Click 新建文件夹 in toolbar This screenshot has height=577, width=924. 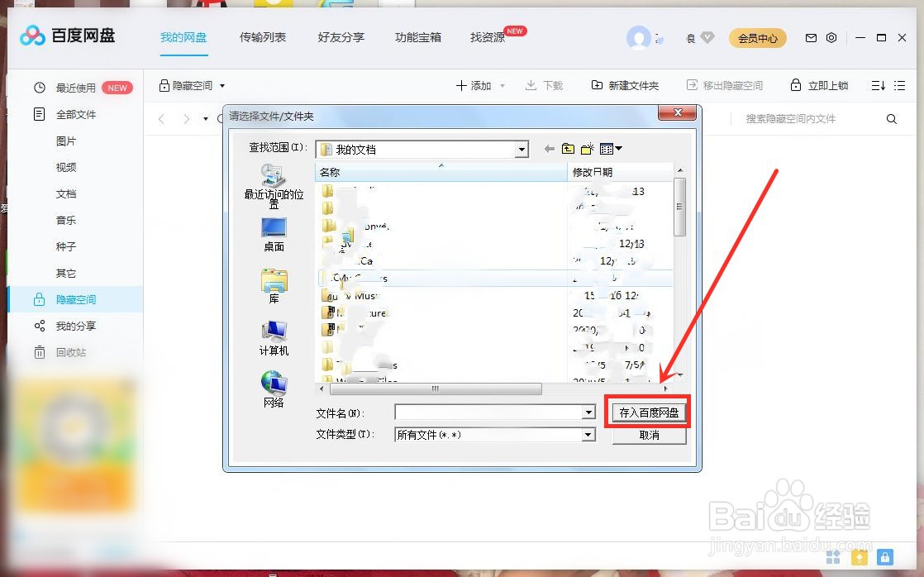pyautogui.click(x=626, y=86)
